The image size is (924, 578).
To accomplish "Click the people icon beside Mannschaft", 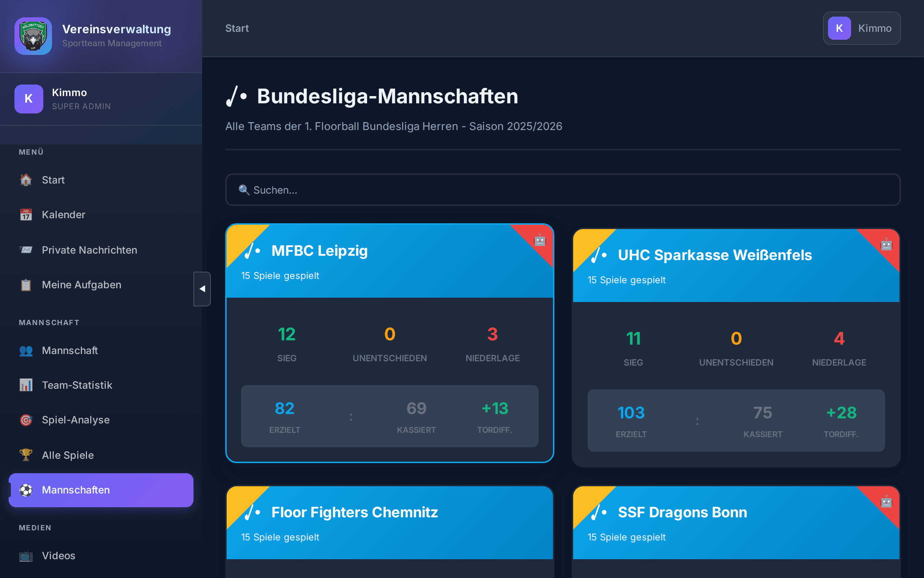I will tap(26, 350).
